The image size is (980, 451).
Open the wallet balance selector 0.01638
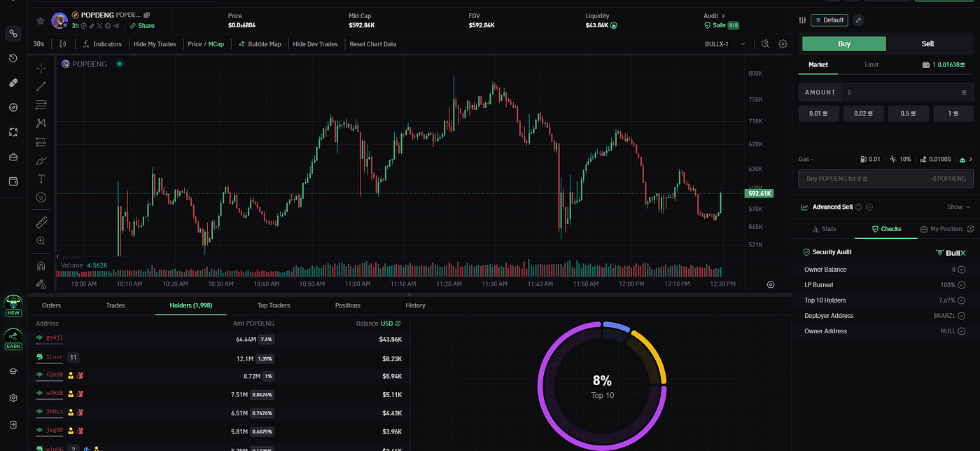click(944, 64)
